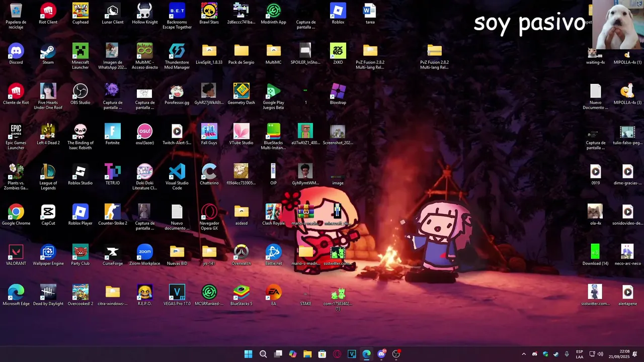Select the Wallpaper Engine icon
The image size is (644, 362).
pyautogui.click(x=48, y=255)
